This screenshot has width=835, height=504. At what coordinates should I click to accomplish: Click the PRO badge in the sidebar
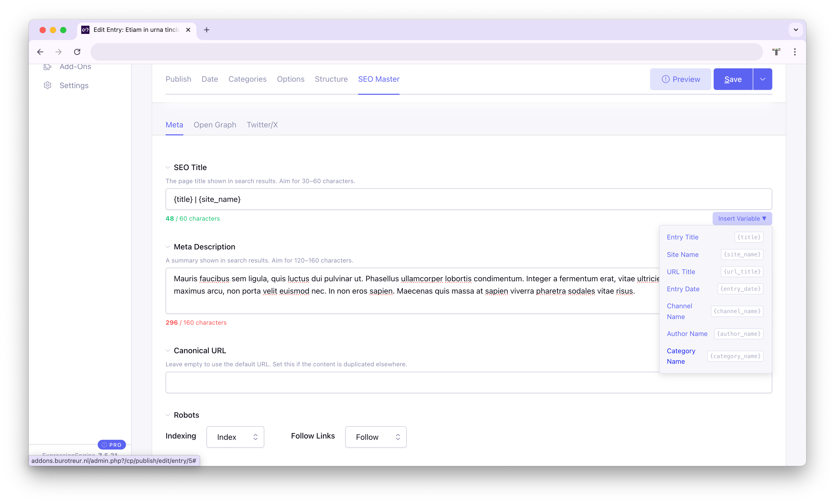pyautogui.click(x=112, y=445)
